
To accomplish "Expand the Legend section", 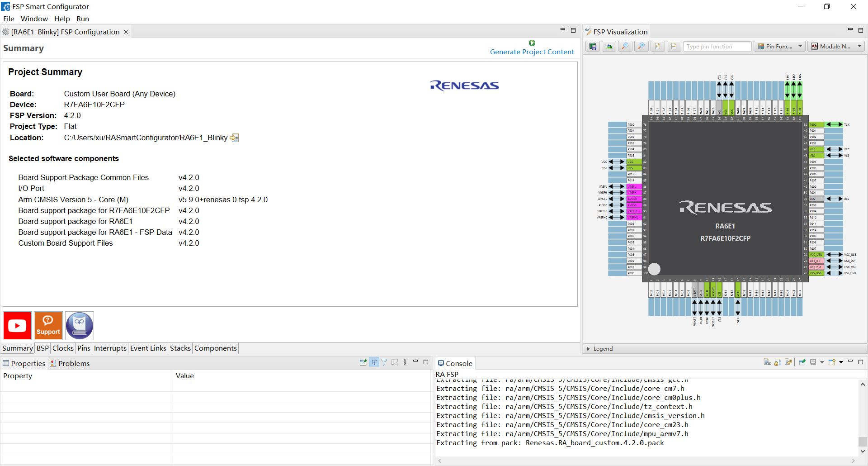I will coord(588,349).
